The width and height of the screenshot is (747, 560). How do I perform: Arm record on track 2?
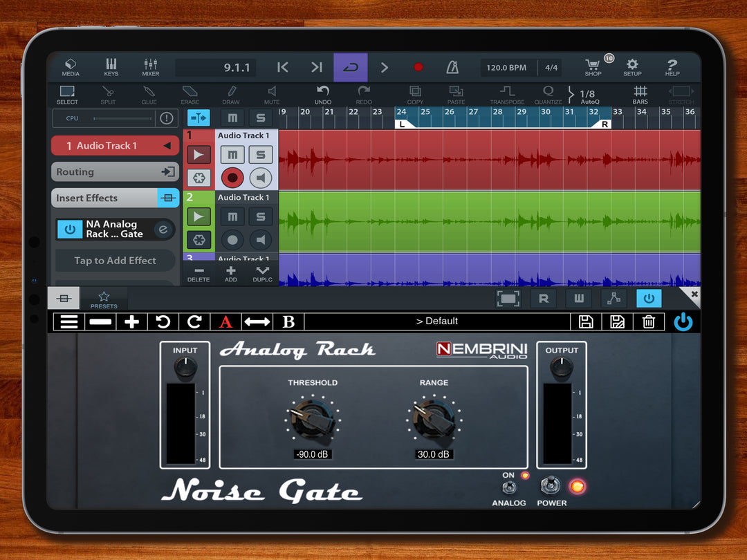232,239
